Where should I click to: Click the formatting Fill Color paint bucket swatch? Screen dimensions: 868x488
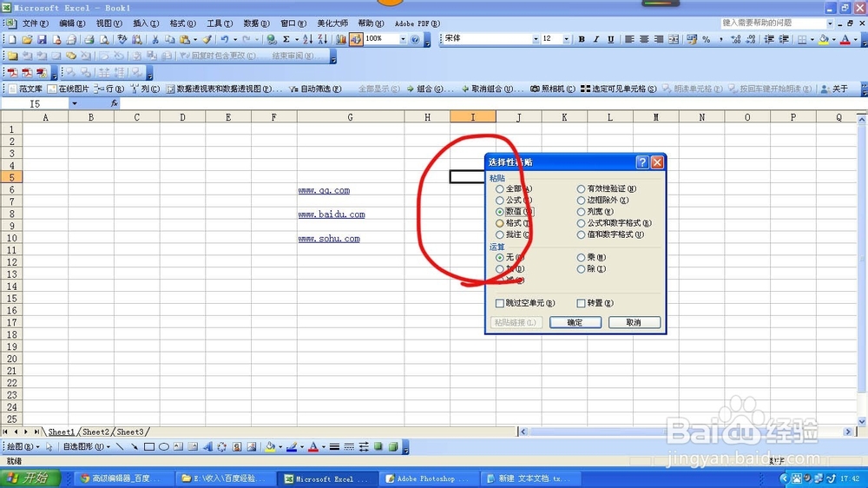pyautogui.click(x=824, y=39)
